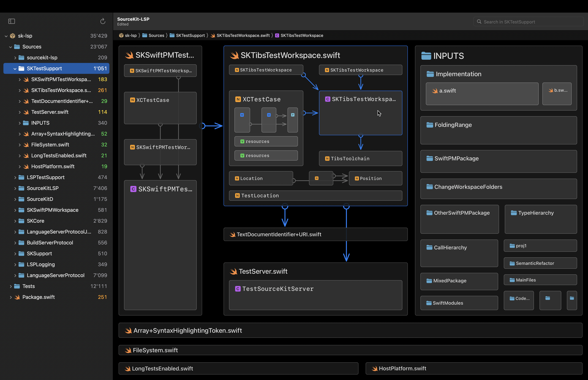Image resolution: width=588 pixels, height=380 pixels.
Task: Select BuildServerProtocol folder row
Action: tap(56, 243)
